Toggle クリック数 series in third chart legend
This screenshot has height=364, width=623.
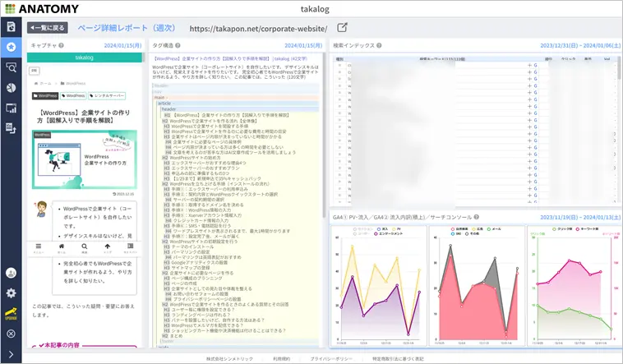click(x=562, y=229)
